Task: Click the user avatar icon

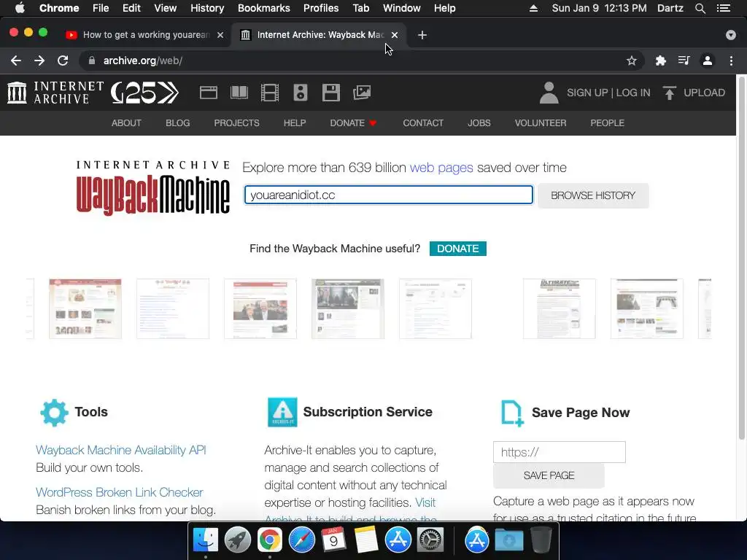Action: 549,93
